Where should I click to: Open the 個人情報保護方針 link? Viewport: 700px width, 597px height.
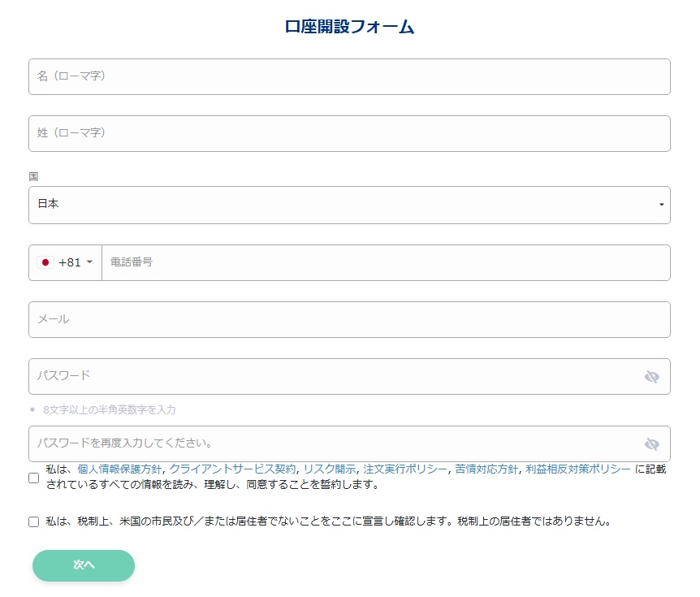(x=106, y=469)
